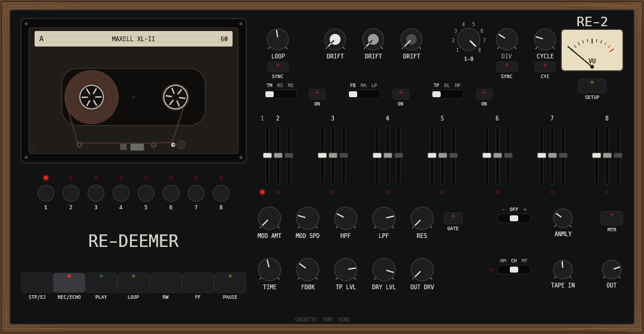Click the MAXELL XL-II cassette label
This screenshot has width=644, height=334.
click(x=134, y=39)
